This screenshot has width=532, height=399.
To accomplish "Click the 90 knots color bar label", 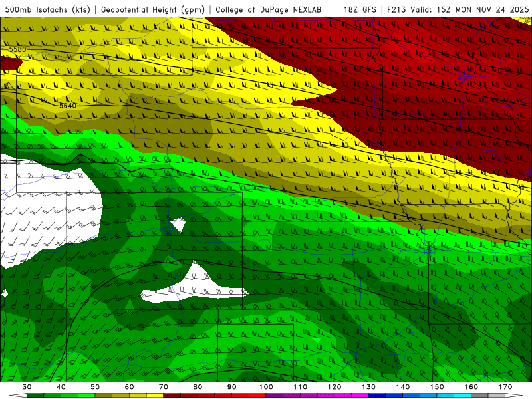I will click(x=231, y=387).
